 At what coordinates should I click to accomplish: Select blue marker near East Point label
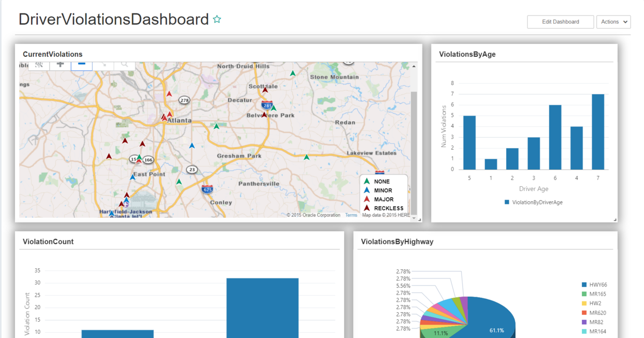[133, 177]
